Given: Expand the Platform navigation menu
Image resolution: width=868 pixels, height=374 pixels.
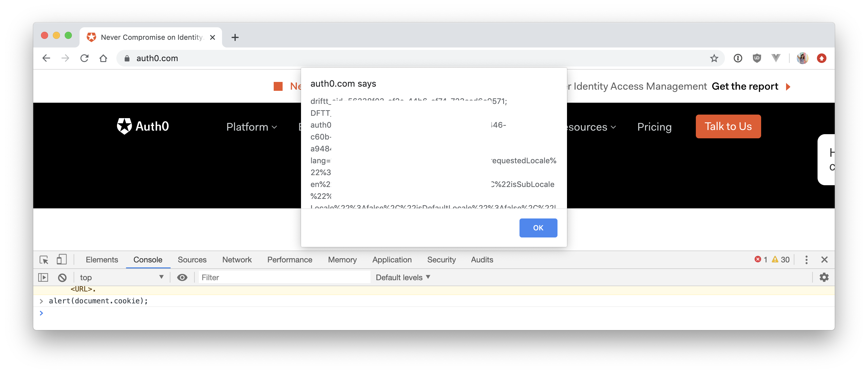Looking at the screenshot, I should (251, 127).
